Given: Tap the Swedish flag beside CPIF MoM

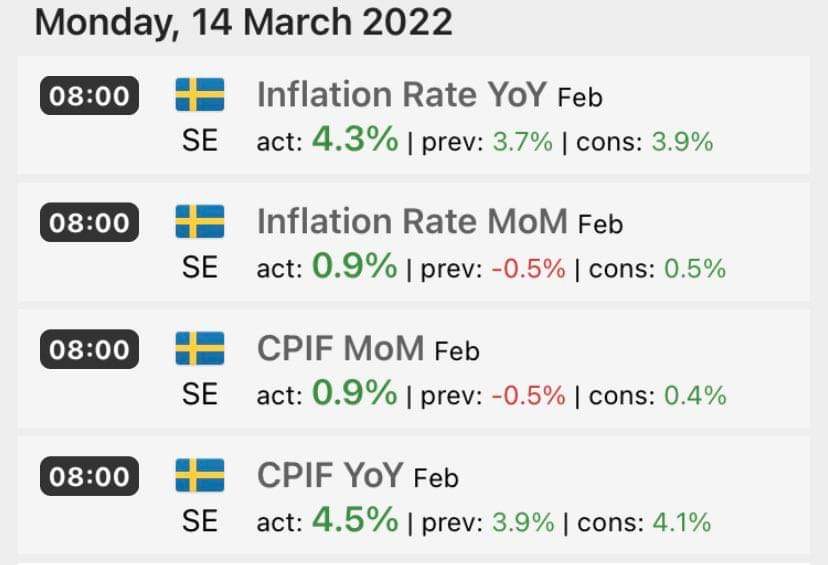Looking at the screenshot, I should pyautogui.click(x=200, y=348).
